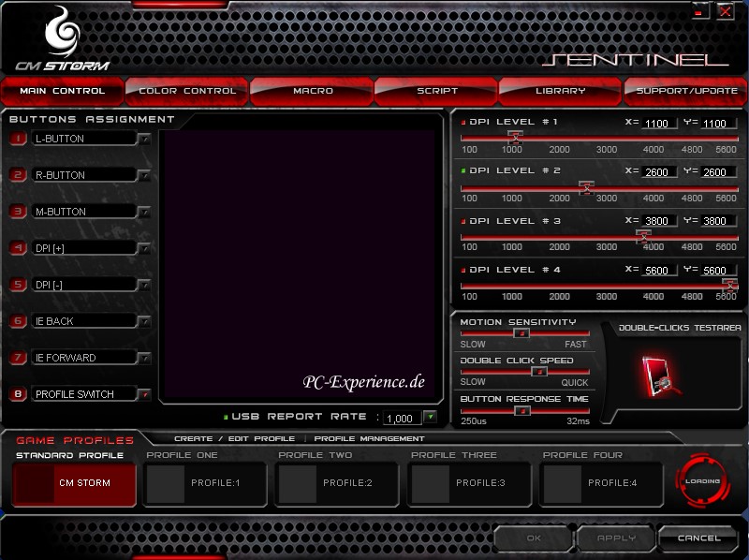Expand the DPI [+] assignment dropdown
Image resolution: width=749 pixels, height=560 pixels.
click(144, 248)
